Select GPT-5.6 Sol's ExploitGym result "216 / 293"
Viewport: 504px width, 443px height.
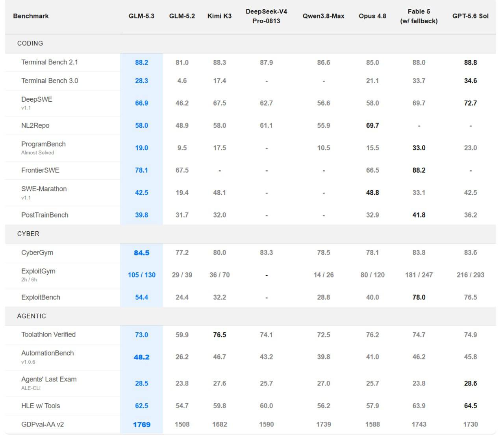click(471, 275)
